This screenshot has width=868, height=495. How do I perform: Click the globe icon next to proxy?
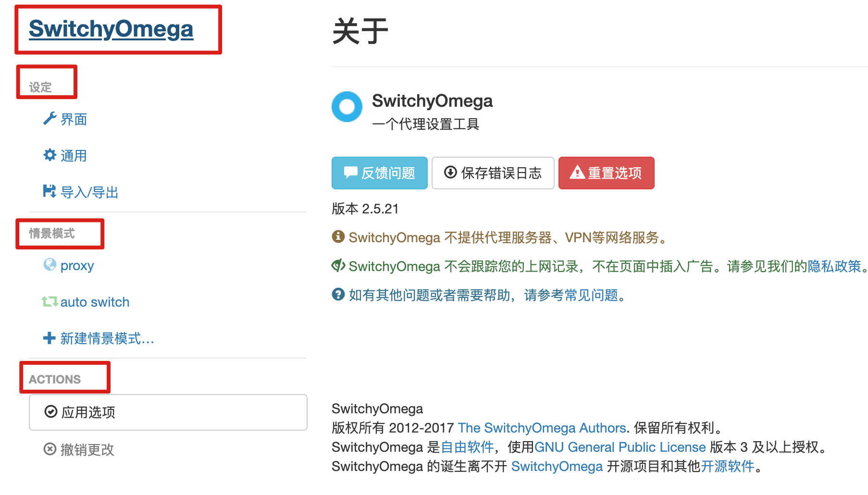tap(50, 264)
